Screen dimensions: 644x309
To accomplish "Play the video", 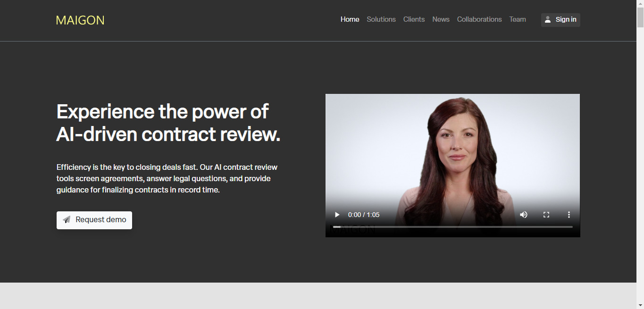I will 337,215.
